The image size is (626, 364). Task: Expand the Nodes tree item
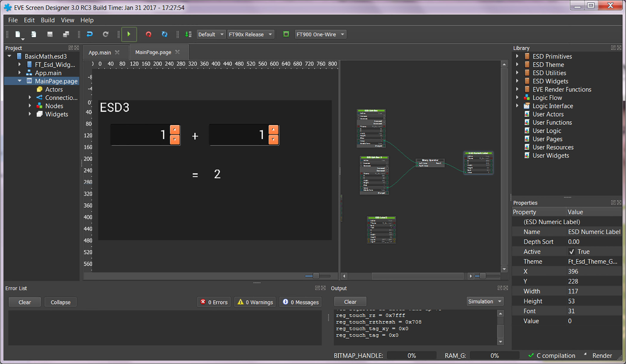pos(30,106)
